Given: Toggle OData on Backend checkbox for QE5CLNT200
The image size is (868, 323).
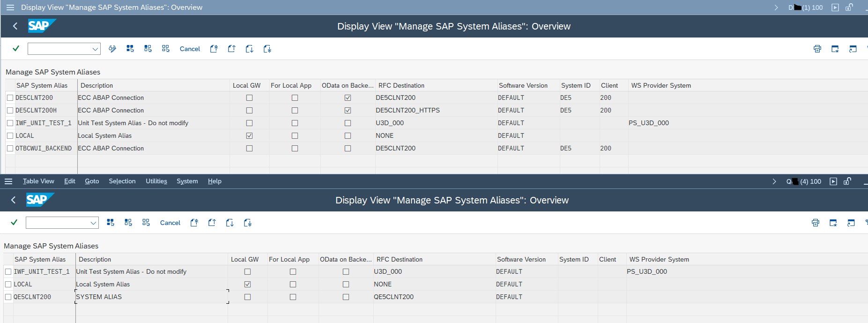Looking at the screenshot, I should pyautogui.click(x=346, y=297).
